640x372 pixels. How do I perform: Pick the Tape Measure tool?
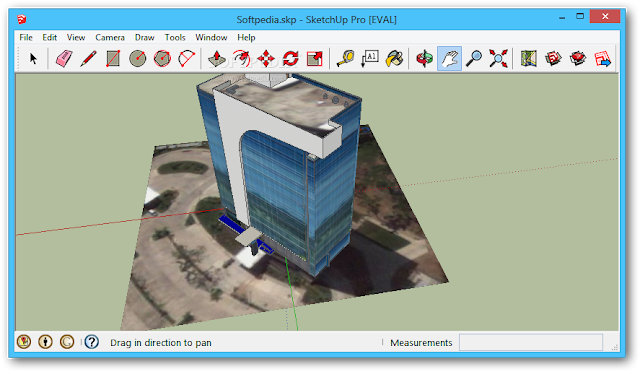pos(346,59)
